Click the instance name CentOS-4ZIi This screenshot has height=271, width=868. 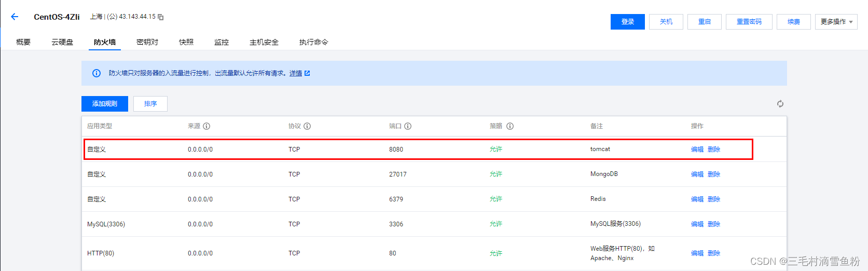(57, 17)
